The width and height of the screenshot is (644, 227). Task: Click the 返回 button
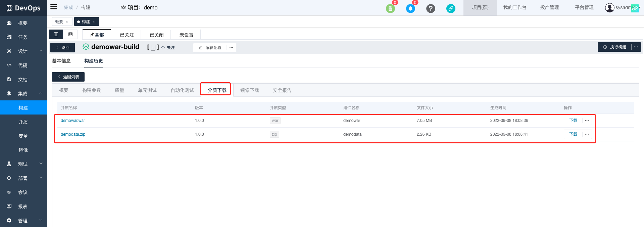62,48
